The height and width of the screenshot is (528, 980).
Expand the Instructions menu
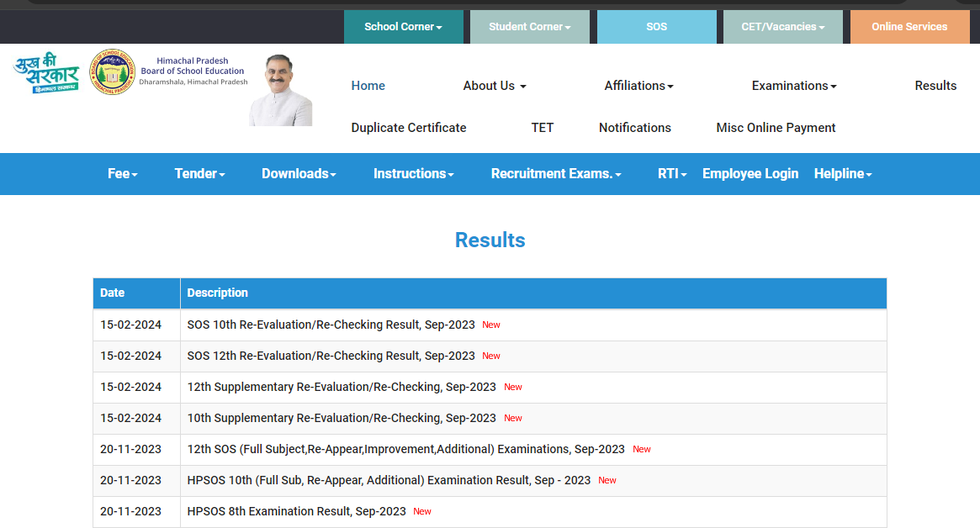point(414,174)
